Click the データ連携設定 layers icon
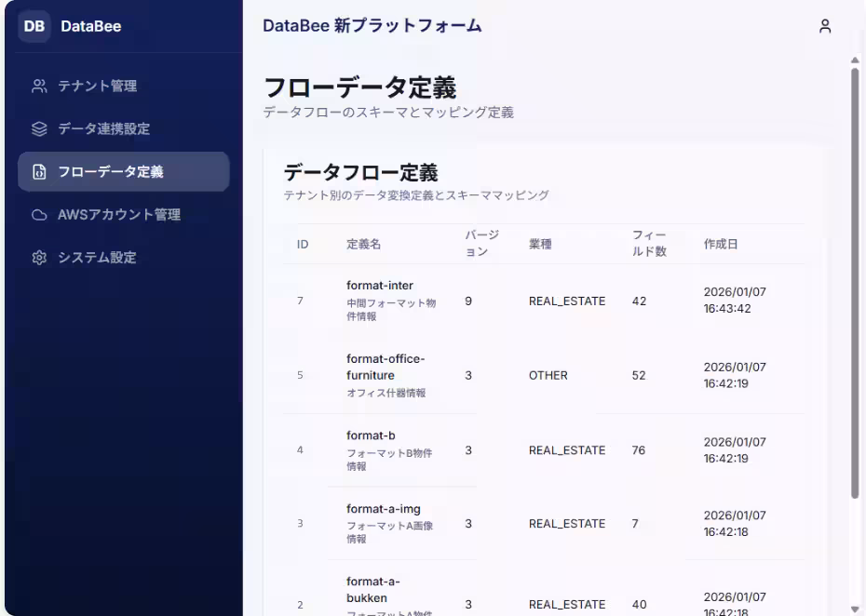Image resolution: width=866 pixels, height=616 pixels. 39,128
